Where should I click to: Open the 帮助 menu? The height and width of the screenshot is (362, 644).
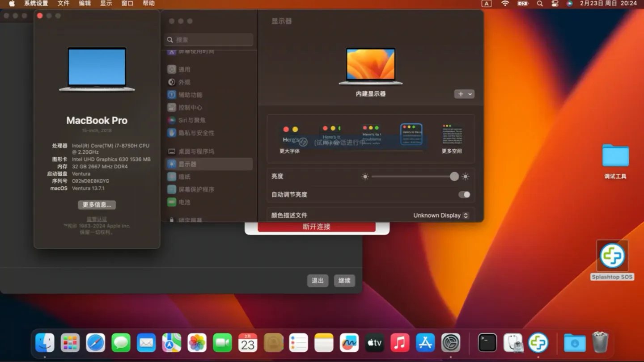(x=148, y=3)
